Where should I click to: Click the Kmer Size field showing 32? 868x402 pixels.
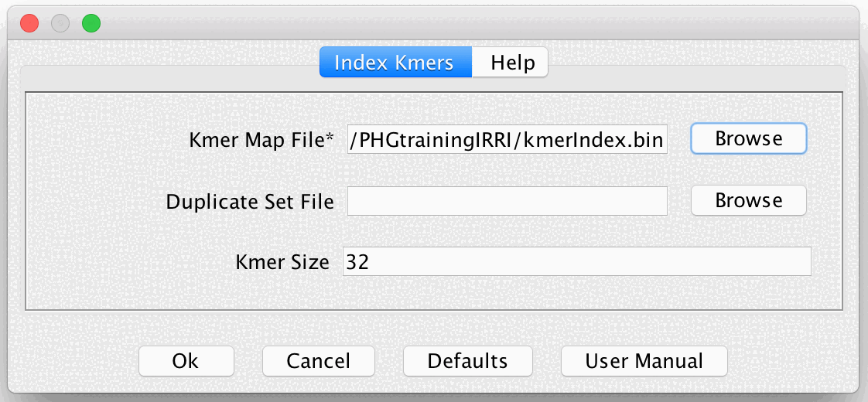click(x=577, y=261)
